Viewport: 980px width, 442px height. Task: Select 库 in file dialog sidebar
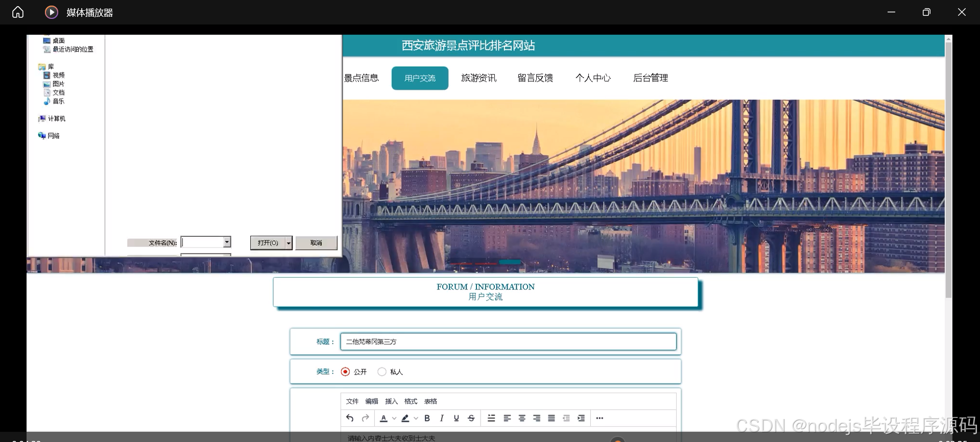pos(46,66)
